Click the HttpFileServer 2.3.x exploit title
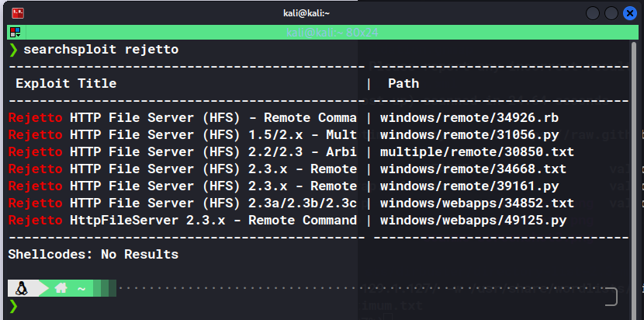644x320 pixels. coord(183,221)
